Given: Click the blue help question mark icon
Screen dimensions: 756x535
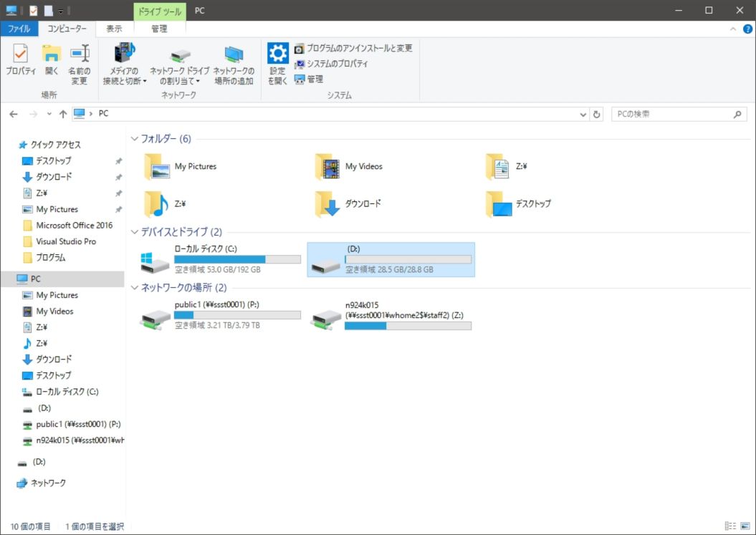Looking at the screenshot, I should tap(747, 29).
